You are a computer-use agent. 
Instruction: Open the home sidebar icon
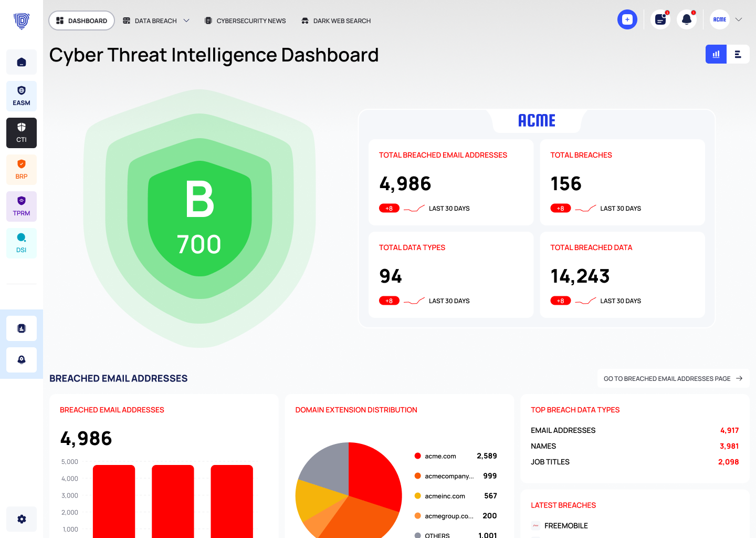22,62
